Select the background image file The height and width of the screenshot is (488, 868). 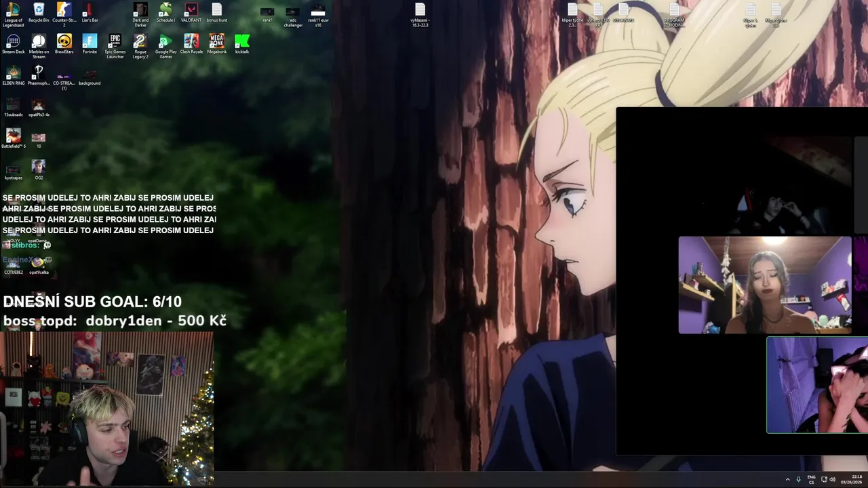coord(90,78)
